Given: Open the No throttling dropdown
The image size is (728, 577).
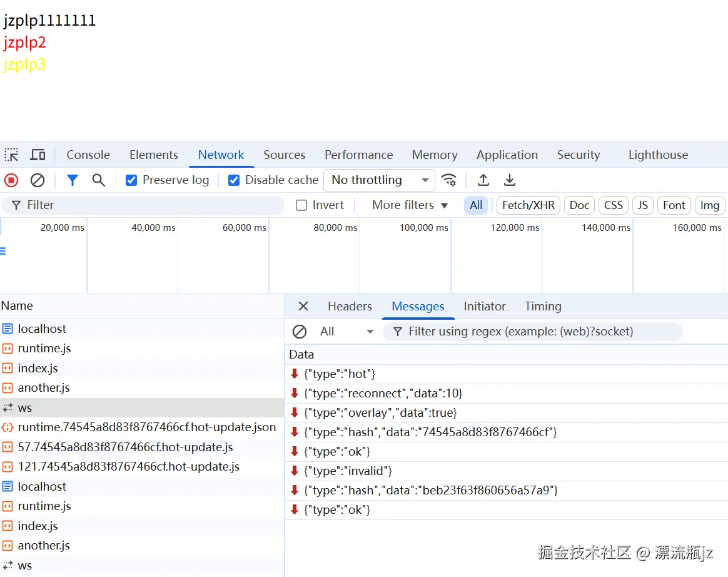Looking at the screenshot, I should (x=379, y=180).
